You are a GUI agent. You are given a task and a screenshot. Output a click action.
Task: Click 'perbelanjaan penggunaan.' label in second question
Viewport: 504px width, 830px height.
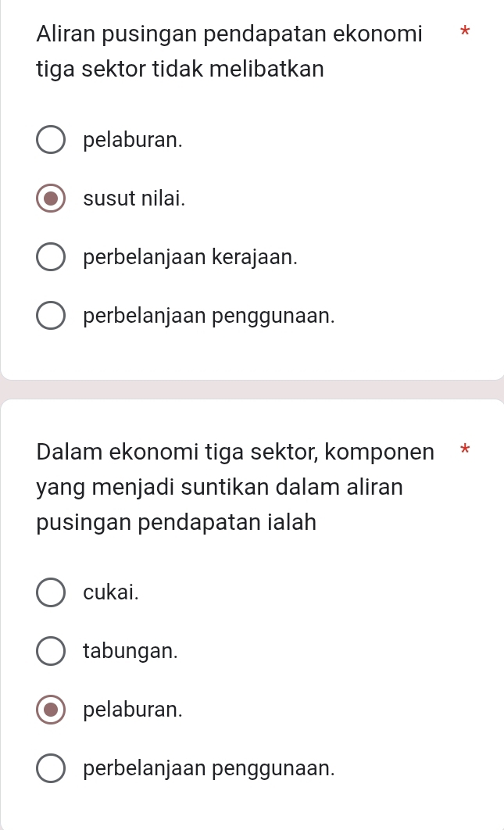[x=210, y=768]
